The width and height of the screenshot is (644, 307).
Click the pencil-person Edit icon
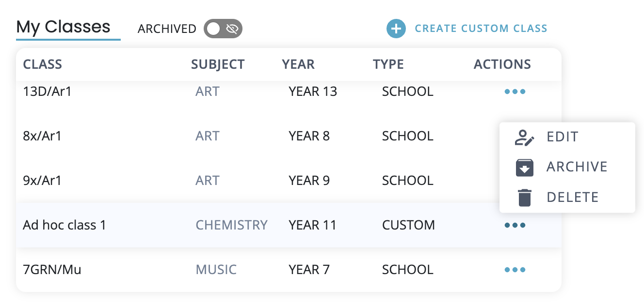tap(524, 138)
